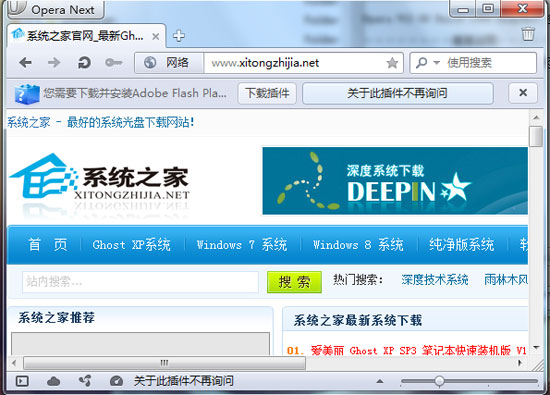The height and width of the screenshot is (395, 550).
Task: Go back with the back arrow
Action: 26,63
